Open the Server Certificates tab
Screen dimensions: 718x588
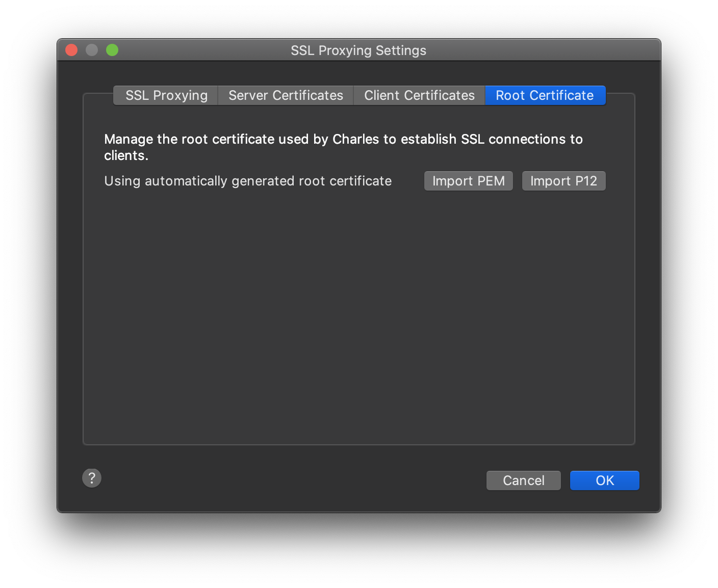point(286,95)
